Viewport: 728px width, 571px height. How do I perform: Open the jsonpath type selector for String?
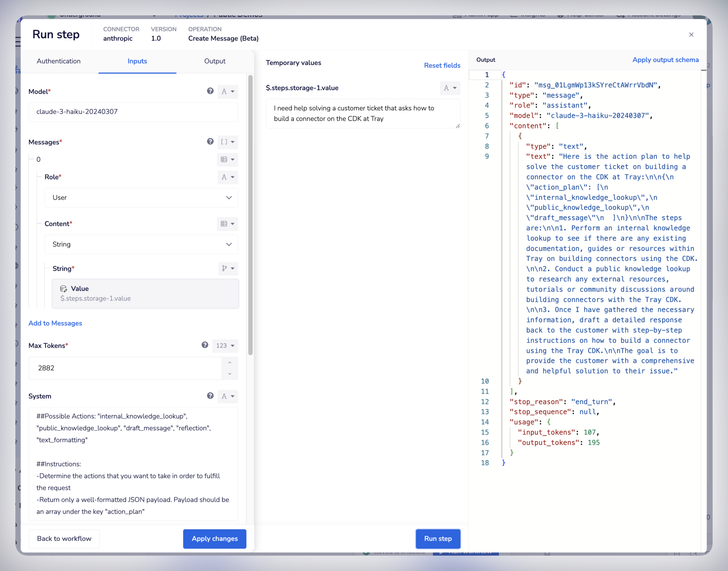click(228, 268)
